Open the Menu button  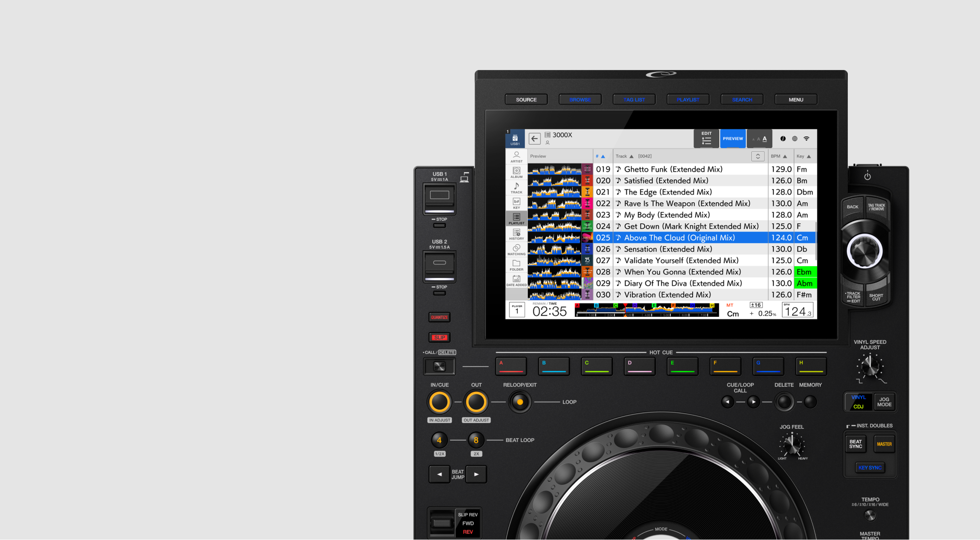(x=796, y=100)
